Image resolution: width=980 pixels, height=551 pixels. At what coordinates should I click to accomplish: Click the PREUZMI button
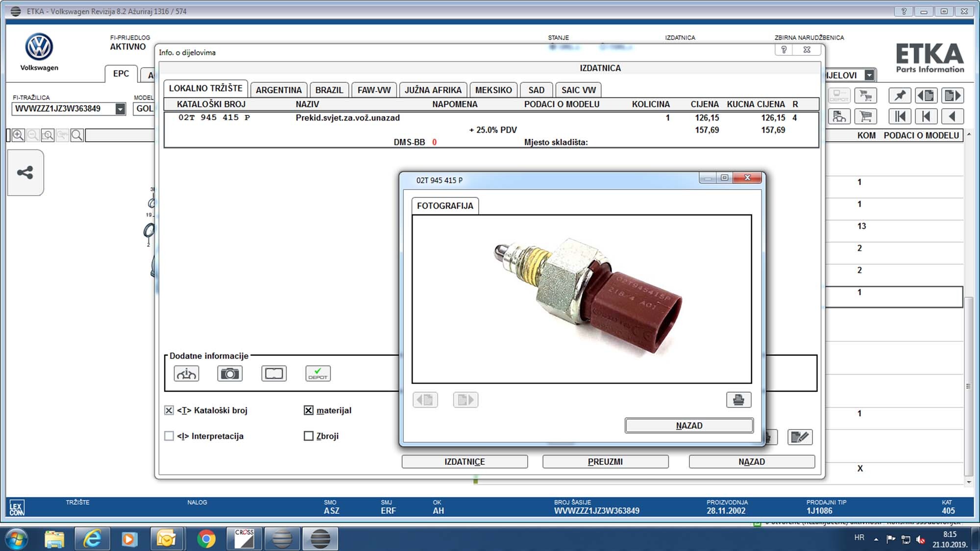pyautogui.click(x=605, y=462)
